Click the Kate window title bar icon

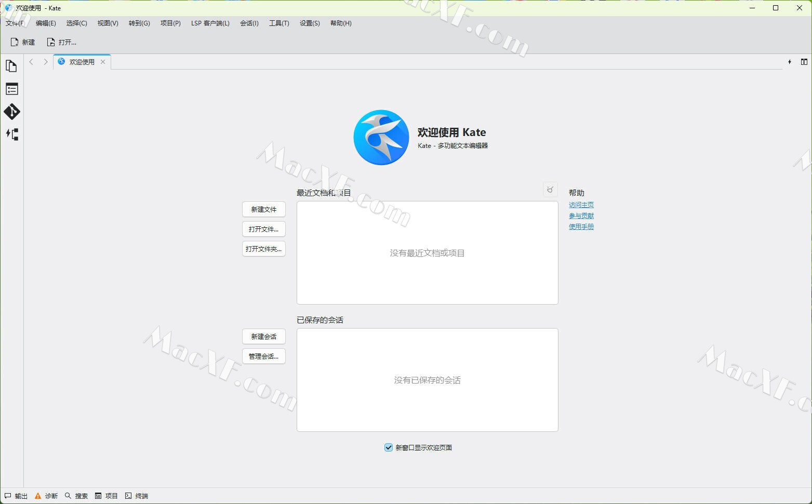[x=8, y=8]
